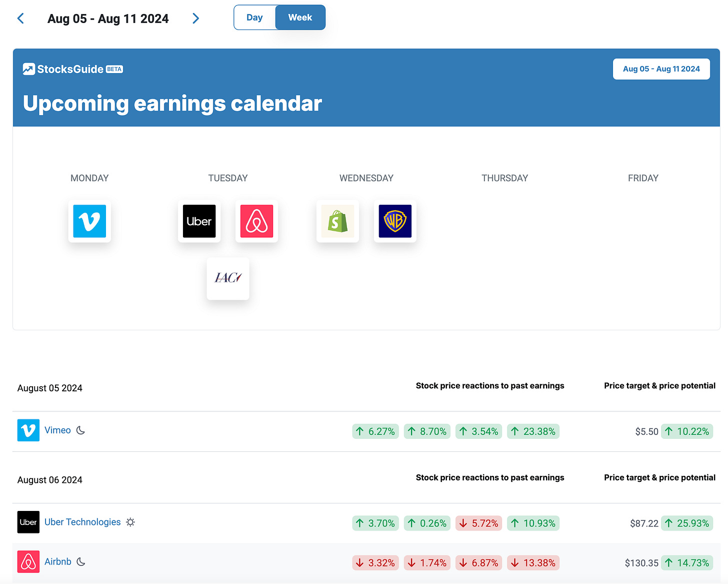The height and width of the screenshot is (584, 728).
Task: Click the Upcoming earnings calendar title
Action: pos(172,104)
